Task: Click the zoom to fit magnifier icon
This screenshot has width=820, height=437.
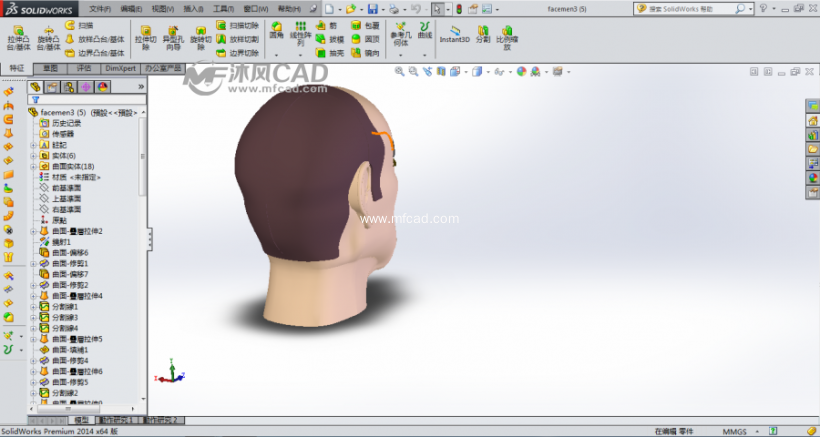Action: point(399,71)
